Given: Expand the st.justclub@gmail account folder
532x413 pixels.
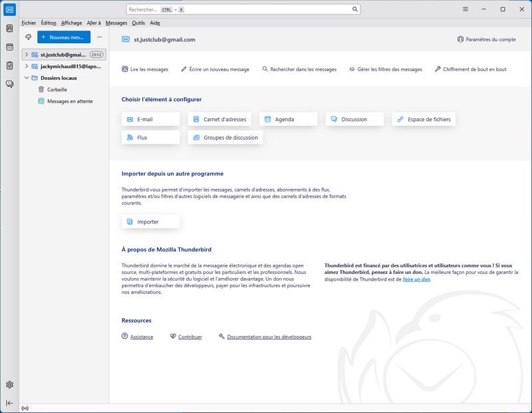Looking at the screenshot, I should click(27, 55).
